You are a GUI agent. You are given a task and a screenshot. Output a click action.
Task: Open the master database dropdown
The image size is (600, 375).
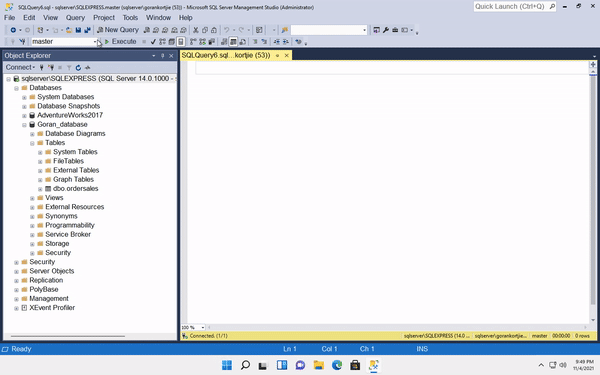[x=95, y=41]
